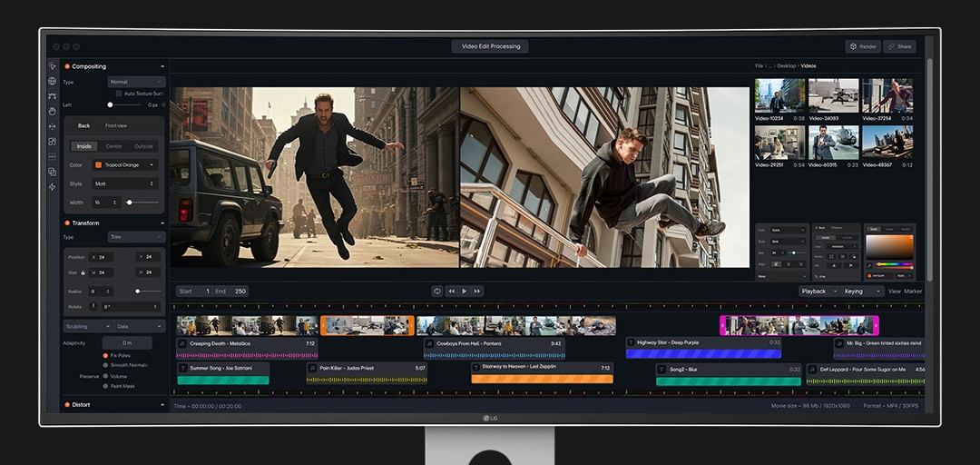Open the Keying dropdown
The width and height of the screenshot is (980, 465).
click(x=862, y=292)
